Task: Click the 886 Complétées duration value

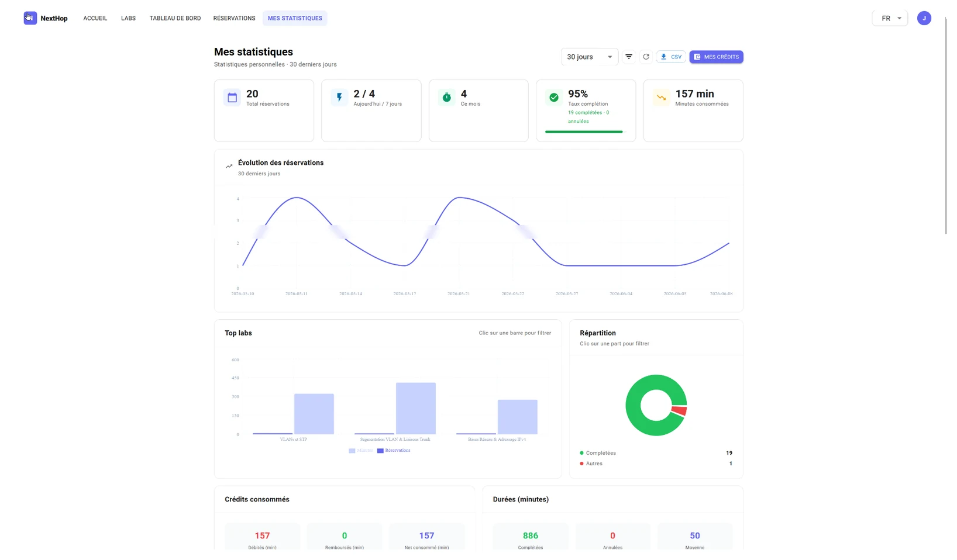Action: [x=531, y=535]
